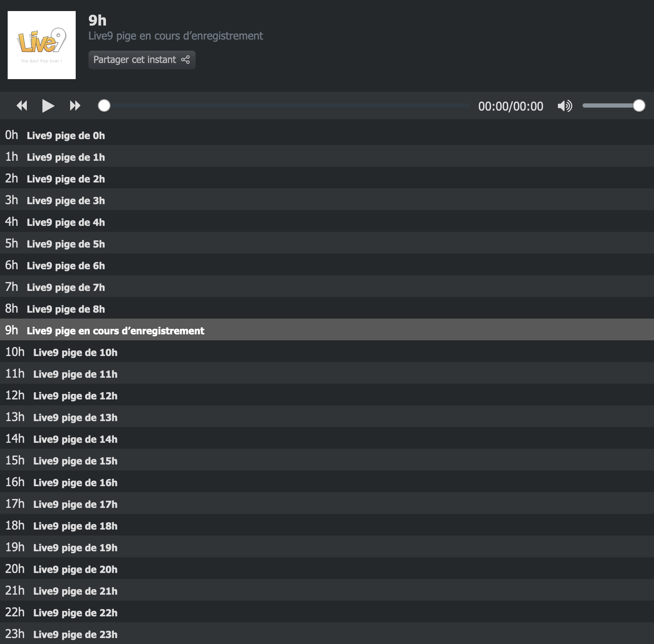Choose the row Live9 pige de 7h
Viewport: 654px width, 644px height.
(327, 286)
